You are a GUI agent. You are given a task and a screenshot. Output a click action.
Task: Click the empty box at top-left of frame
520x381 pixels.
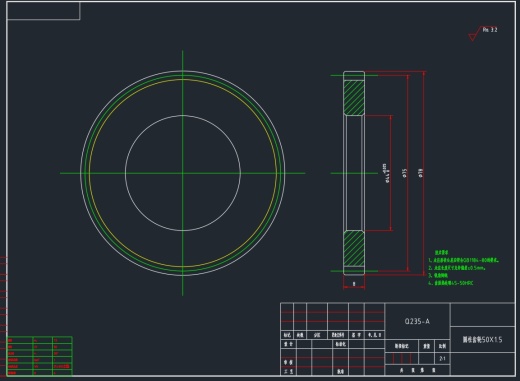(x=43, y=11)
